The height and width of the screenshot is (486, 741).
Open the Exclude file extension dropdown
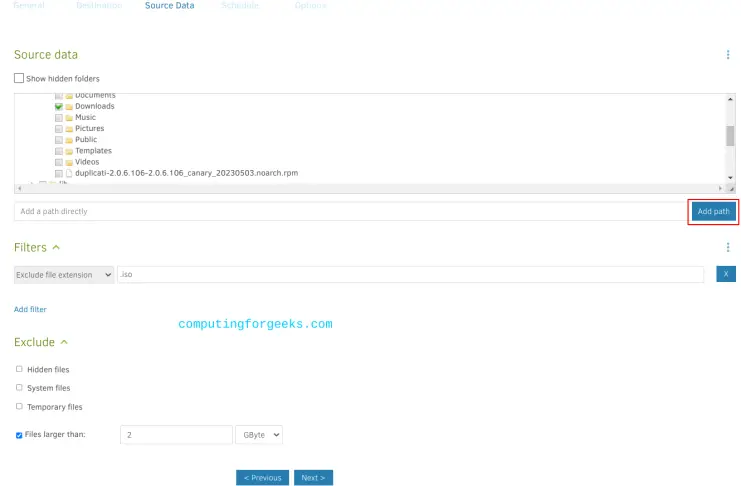tap(64, 274)
